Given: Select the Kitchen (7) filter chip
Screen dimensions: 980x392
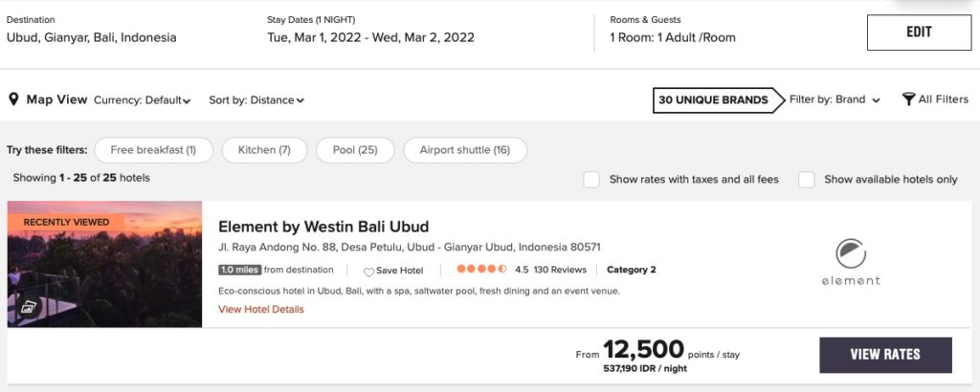Looking at the screenshot, I should click(x=264, y=150).
